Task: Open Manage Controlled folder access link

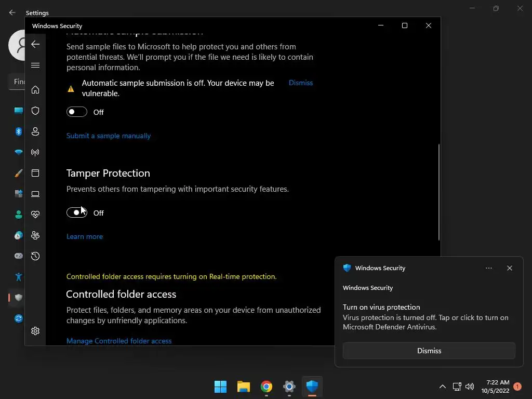Action: [119, 341]
